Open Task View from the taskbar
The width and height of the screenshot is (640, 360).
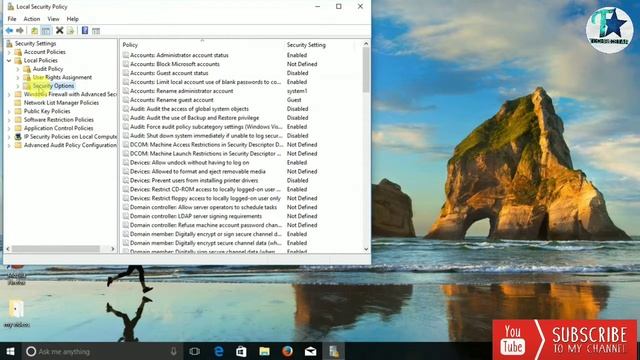tap(195, 351)
